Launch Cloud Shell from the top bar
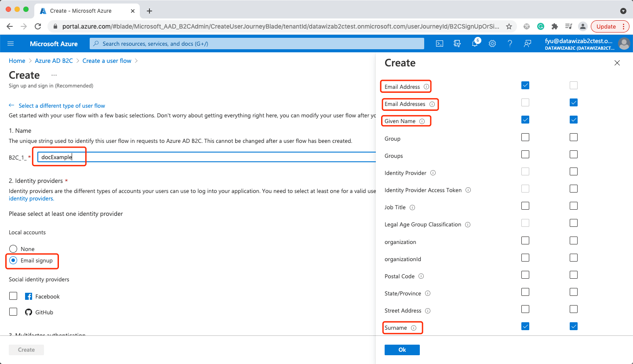This screenshot has height=364, width=633. click(440, 44)
